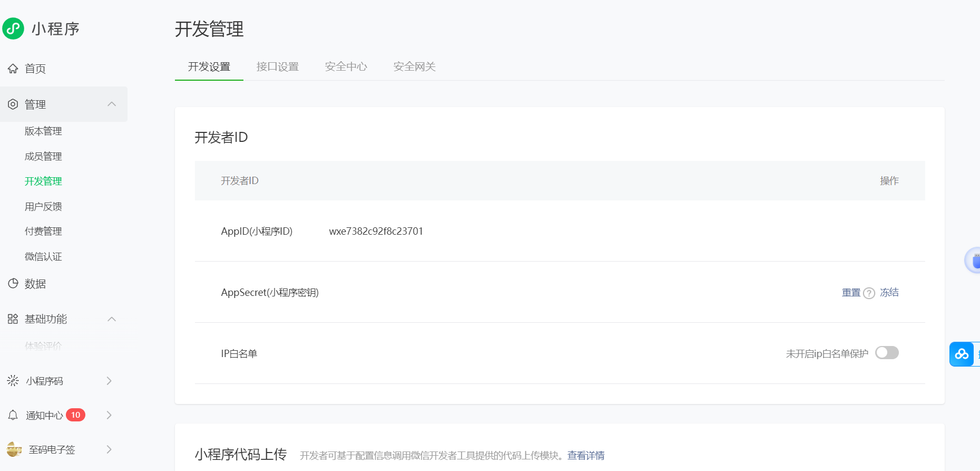Click the IP白名单 row label
This screenshot has width=980, height=471.
tap(239, 354)
